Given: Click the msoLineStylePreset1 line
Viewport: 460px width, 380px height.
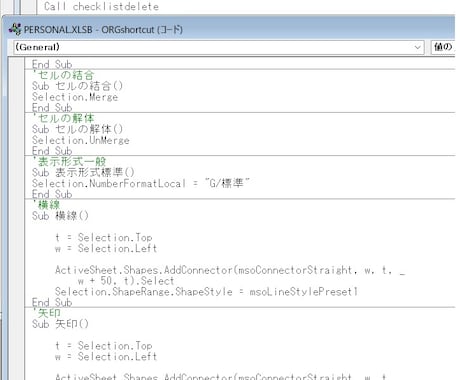Looking at the screenshot, I should (x=206, y=292).
